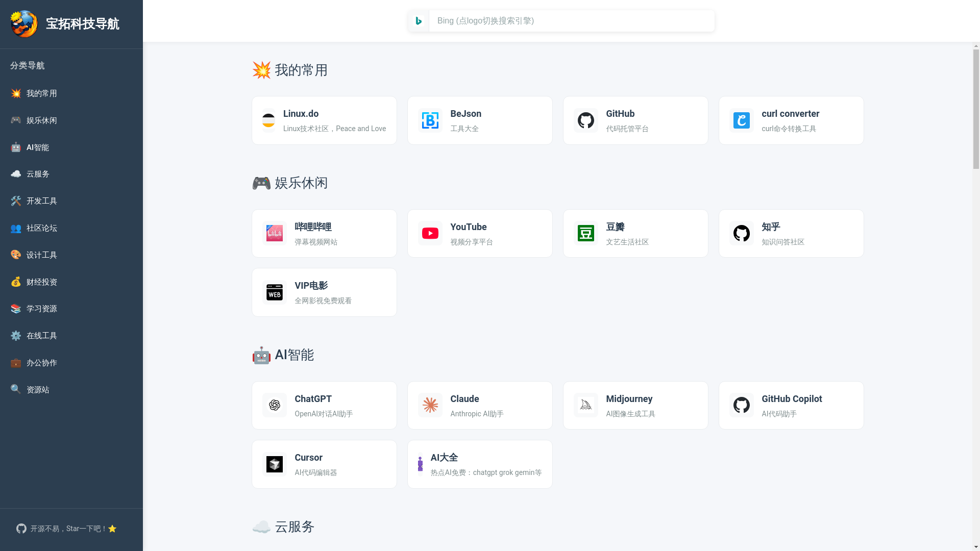
Task: Click the GitHub icon in sidebar footer
Action: pos(21,529)
